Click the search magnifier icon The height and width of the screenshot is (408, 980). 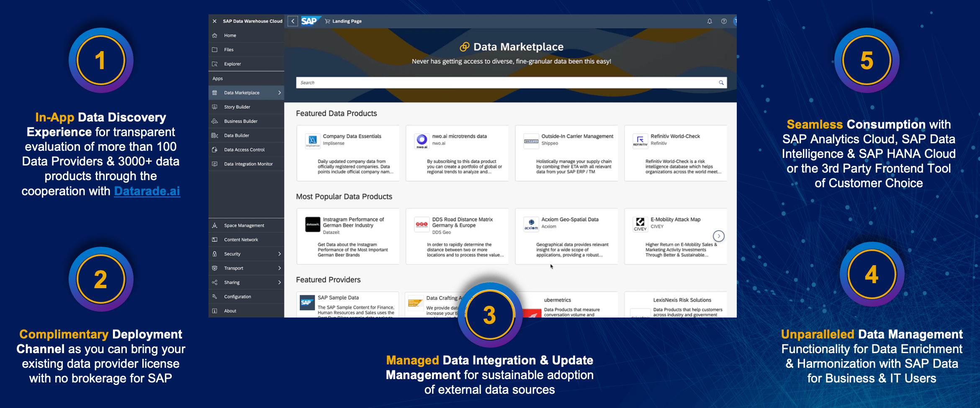(721, 83)
